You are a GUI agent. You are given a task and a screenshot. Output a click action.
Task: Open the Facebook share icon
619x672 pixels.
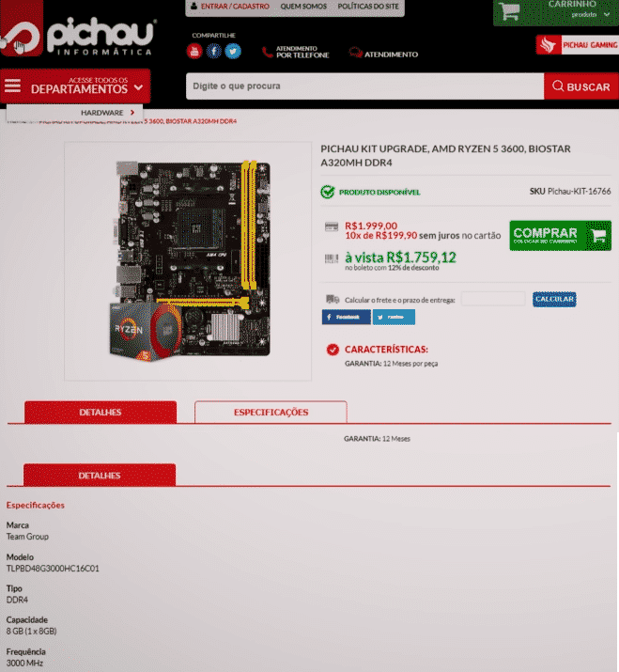(214, 52)
